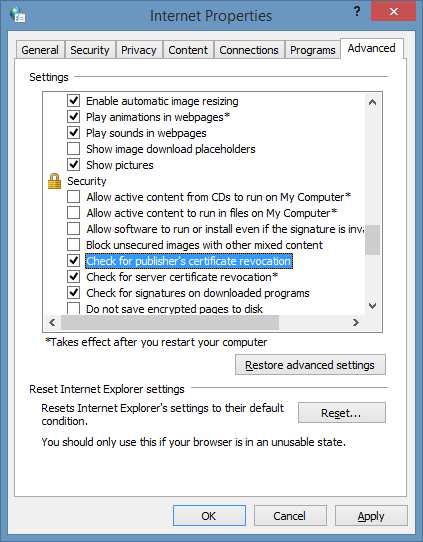
Task: Click the up arrow of the vertical scrollbar
Action: tap(372, 102)
